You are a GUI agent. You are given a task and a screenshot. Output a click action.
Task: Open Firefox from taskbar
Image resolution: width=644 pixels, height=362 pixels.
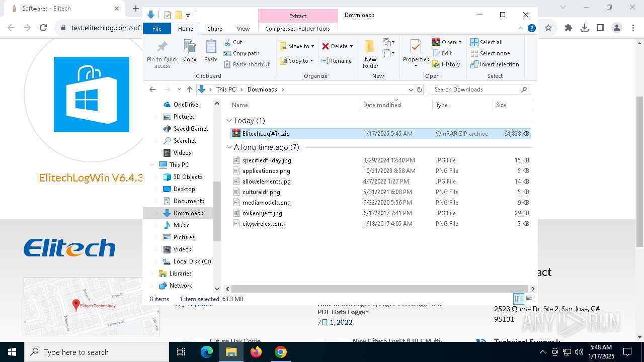(256, 352)
